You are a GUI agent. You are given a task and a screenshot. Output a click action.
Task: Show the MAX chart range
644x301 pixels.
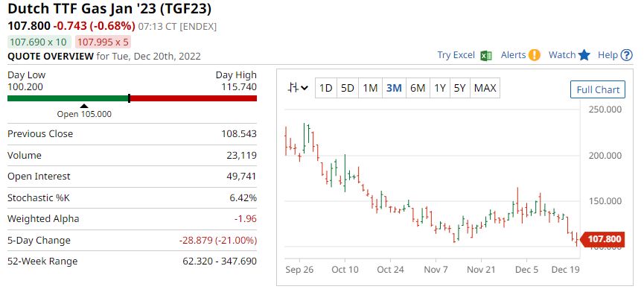(485, 88)
